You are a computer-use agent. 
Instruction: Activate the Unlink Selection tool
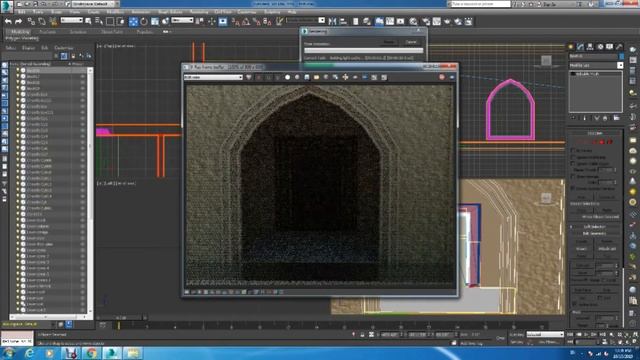[42, 21]
